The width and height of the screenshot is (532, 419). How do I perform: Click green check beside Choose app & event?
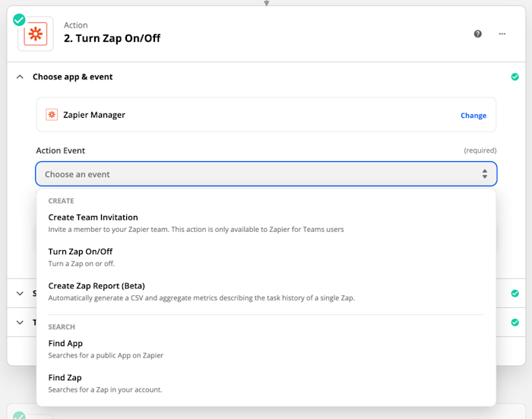(x=515, y=77)
